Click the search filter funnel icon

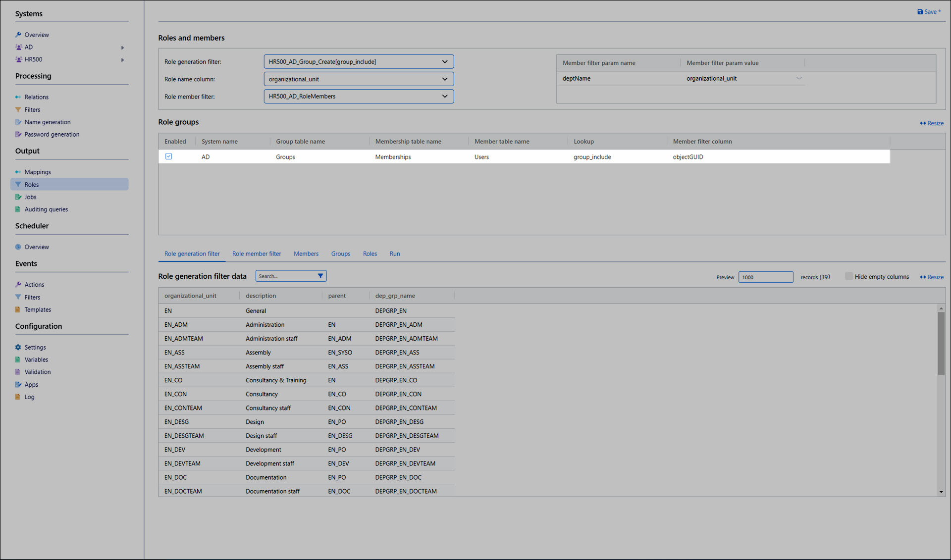(x=320, y=276)
